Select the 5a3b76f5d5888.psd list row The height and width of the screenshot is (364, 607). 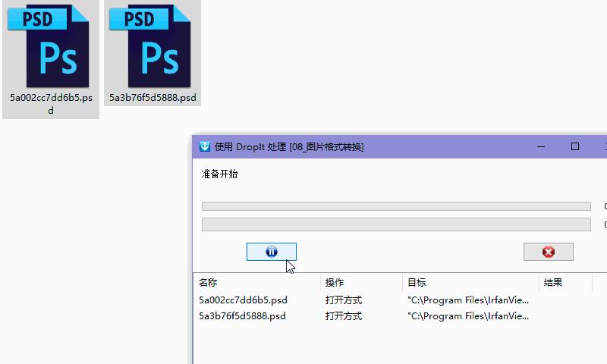[400, 316]
